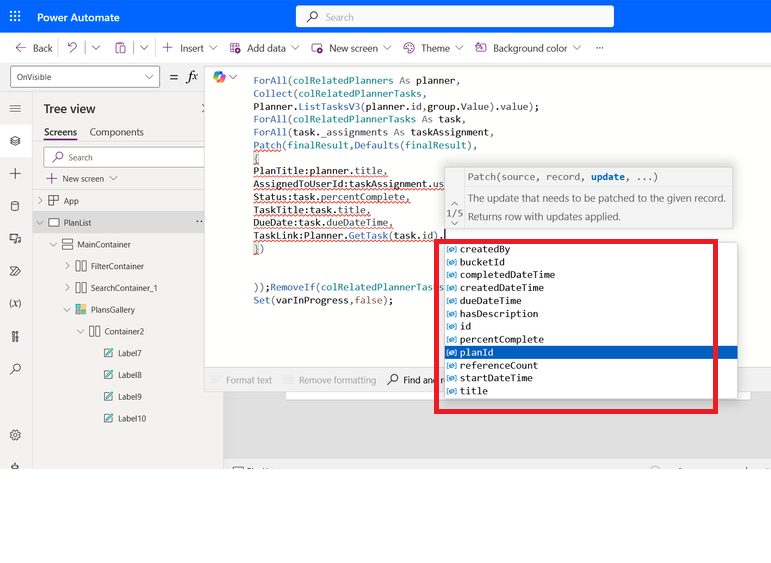Expand the App tree node
This screenshot has height=563, width=771.
click(40, 201)
